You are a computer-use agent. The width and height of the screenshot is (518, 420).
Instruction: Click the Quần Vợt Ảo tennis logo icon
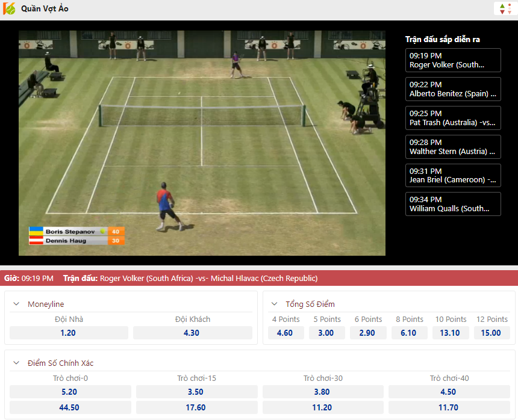coord(10,9)
